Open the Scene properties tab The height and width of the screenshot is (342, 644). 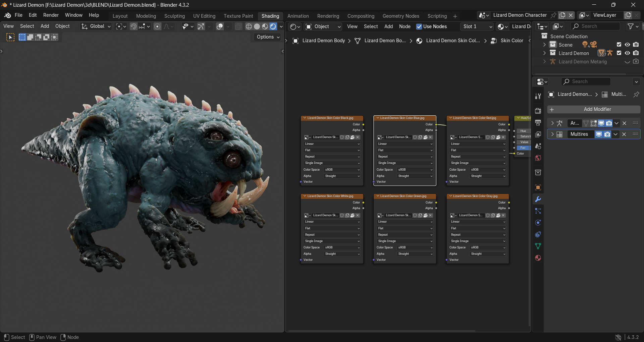(538, 146)
